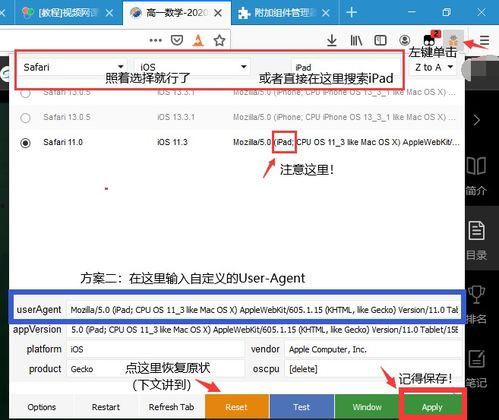Open the Firefox hamburger menu
This screenshot has width=499, height=420.
click(x=484, y=41)
